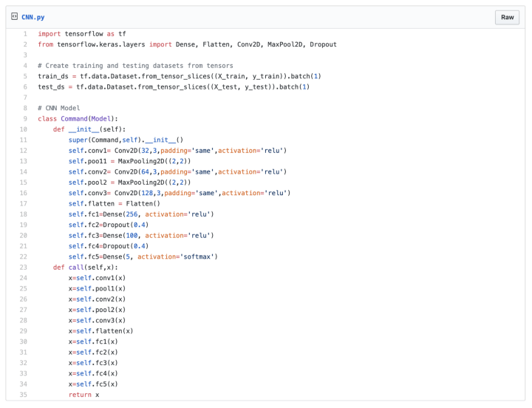Image resolution: width=532 pixels, height=408 pixels.
Task: Click the test_ds assignment line
Action: pyautogui.click(x=174, y=87)
